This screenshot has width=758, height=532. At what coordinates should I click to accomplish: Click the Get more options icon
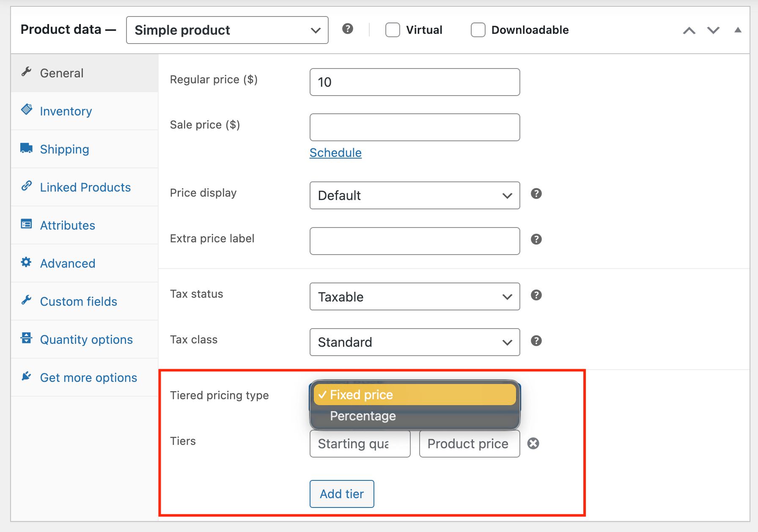click(26, 376)
